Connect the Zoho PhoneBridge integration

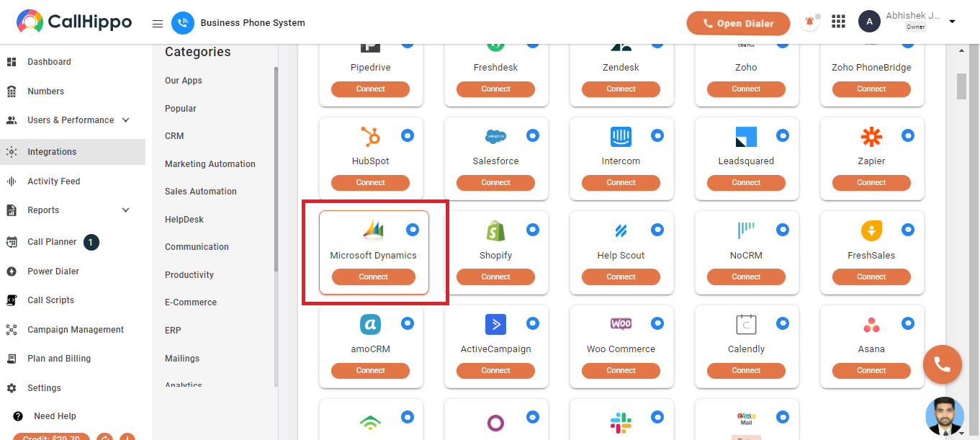click(x=871, y=89)
